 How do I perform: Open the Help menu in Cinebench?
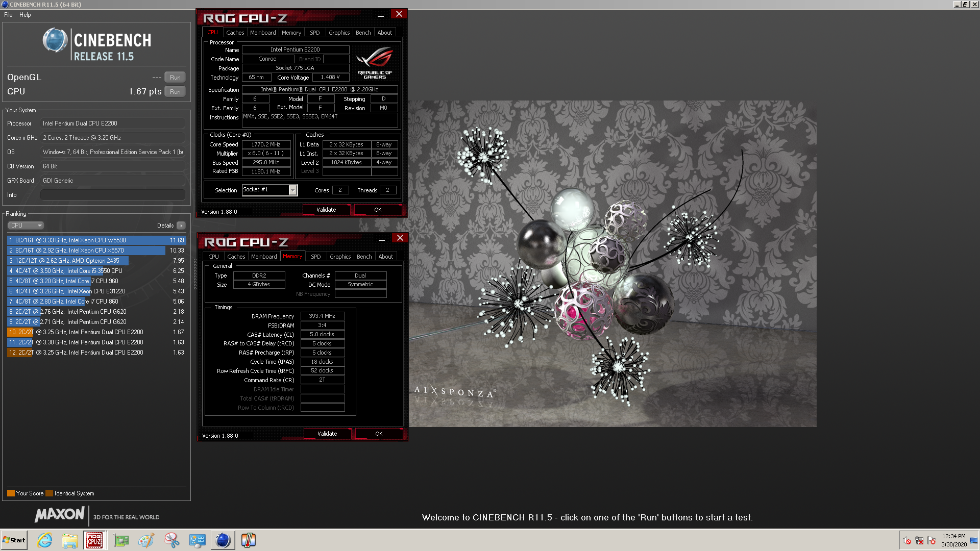(25, 15)
